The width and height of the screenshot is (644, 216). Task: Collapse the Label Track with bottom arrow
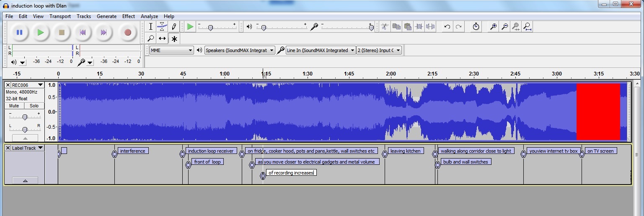point(25,181)
